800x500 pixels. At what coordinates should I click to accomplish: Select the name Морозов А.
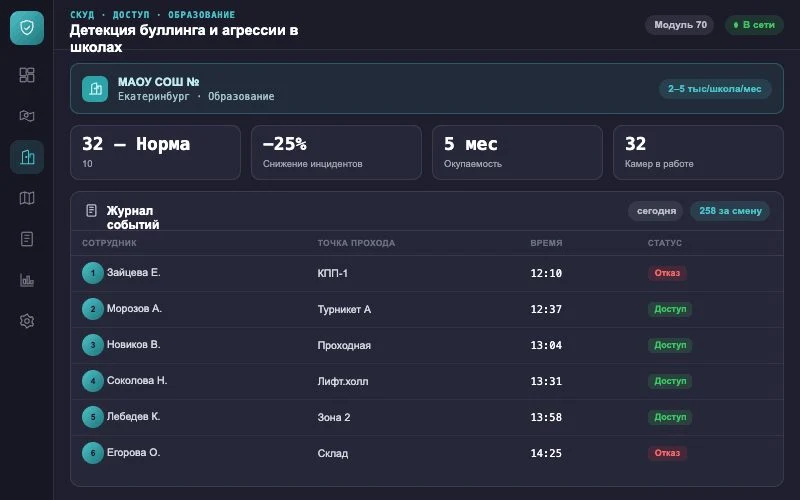(x=134, y=309)
